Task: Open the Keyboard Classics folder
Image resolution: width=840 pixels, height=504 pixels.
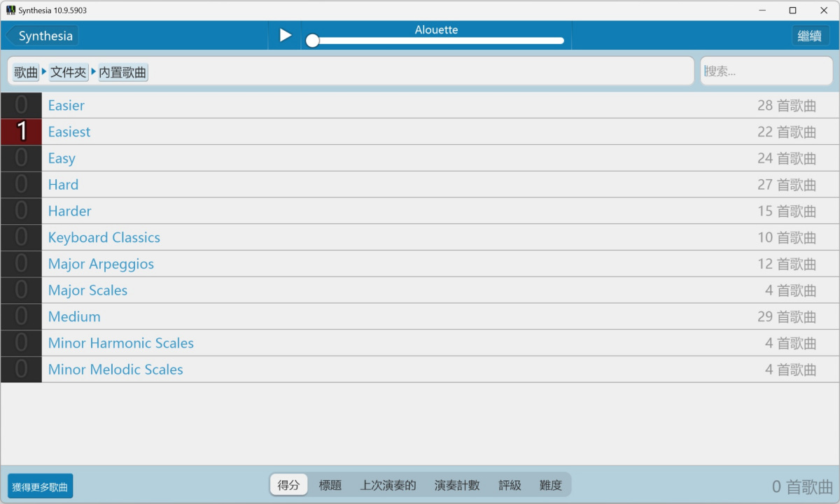Action: tap(104, 238)
